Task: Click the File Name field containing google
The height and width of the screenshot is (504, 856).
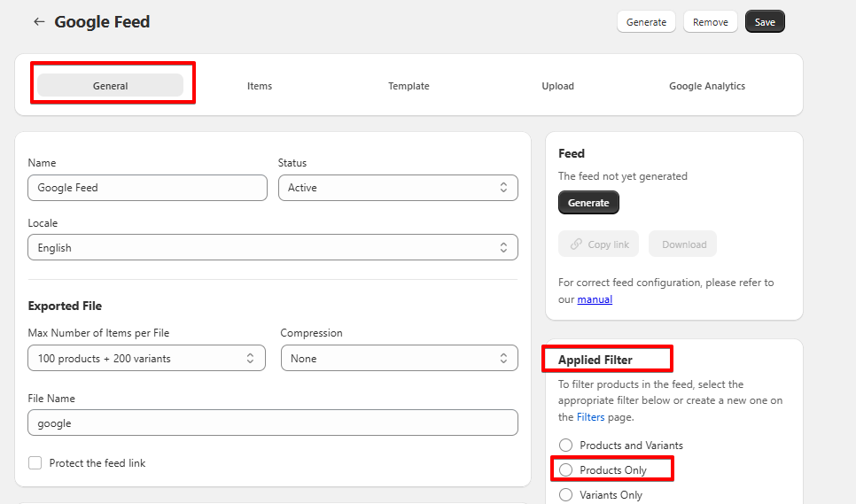Action: tap(273, 423)
